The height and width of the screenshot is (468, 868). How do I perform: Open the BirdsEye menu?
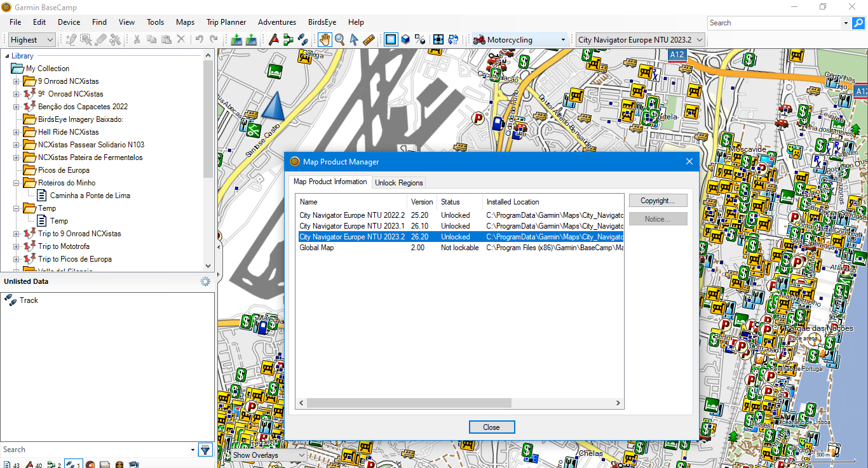322,22
